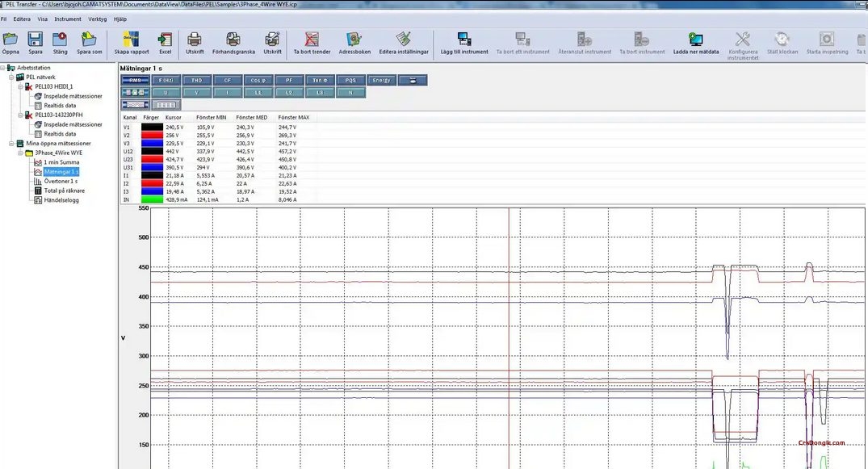Collapse the PEL103 HEIDI_1 node

(x=20, y=87)
